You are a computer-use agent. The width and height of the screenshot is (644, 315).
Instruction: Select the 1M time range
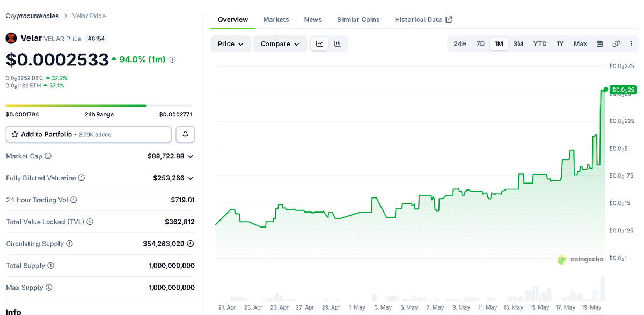[x=499, y=44]
